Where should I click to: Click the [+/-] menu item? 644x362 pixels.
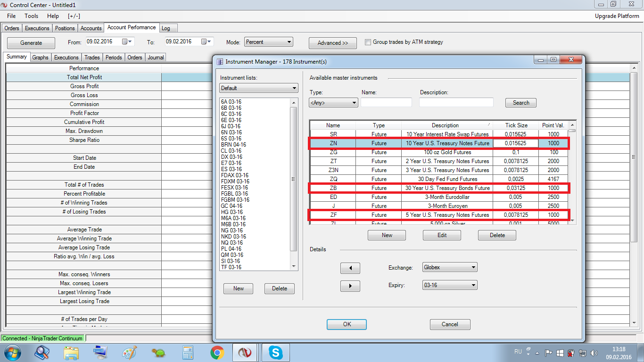pos(74,16)
